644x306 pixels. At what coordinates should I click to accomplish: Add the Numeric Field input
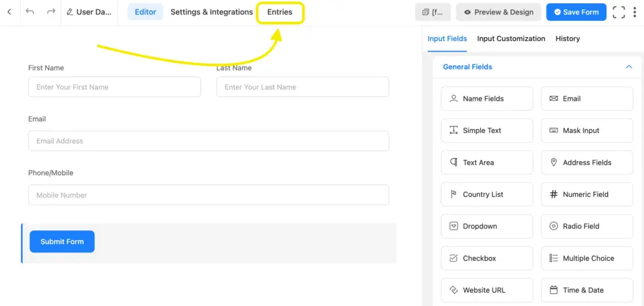pos(587,194)
